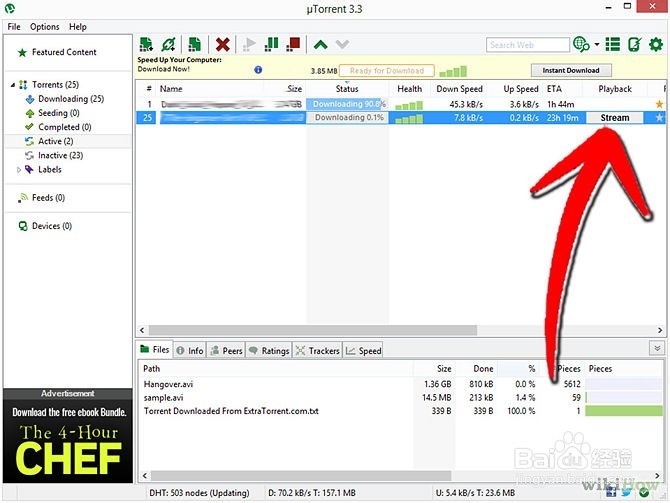
Task: Collapse the Torrents tree node
Action: coord(13,85)
